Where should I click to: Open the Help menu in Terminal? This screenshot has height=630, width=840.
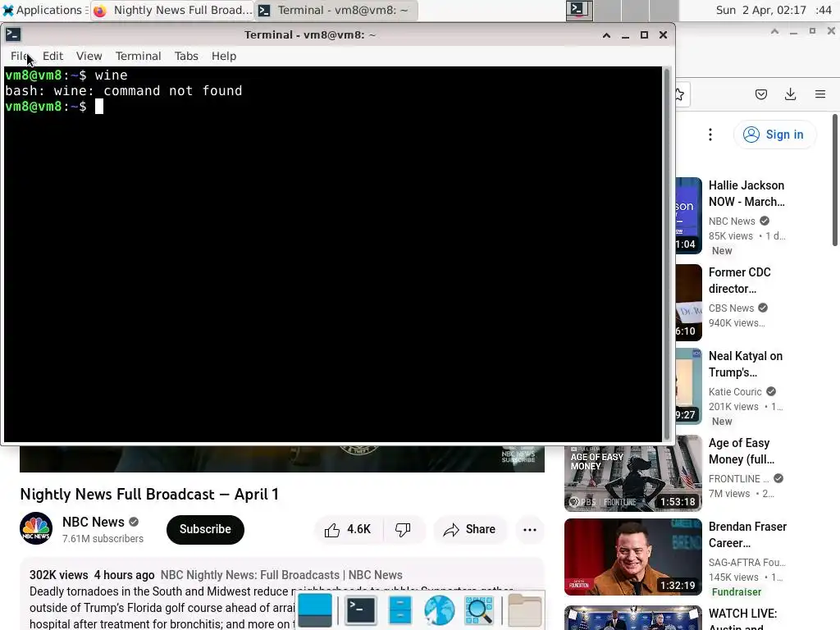pos(223,56)
